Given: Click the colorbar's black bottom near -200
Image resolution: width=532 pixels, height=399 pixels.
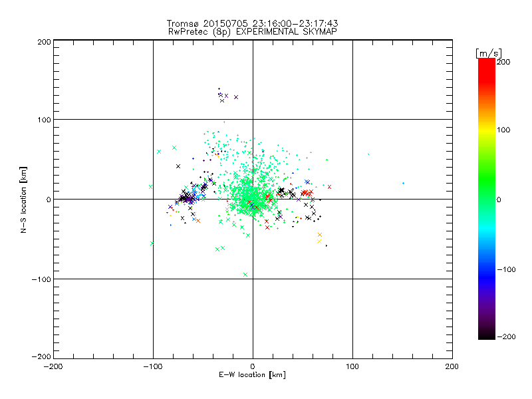Looking at the screenshot, I should [x=487, y=335].
